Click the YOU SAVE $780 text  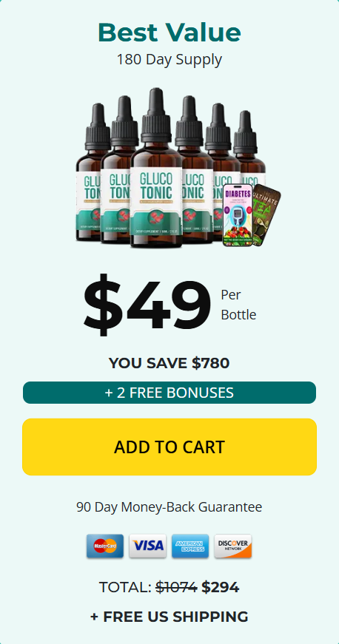click(169, 363)
